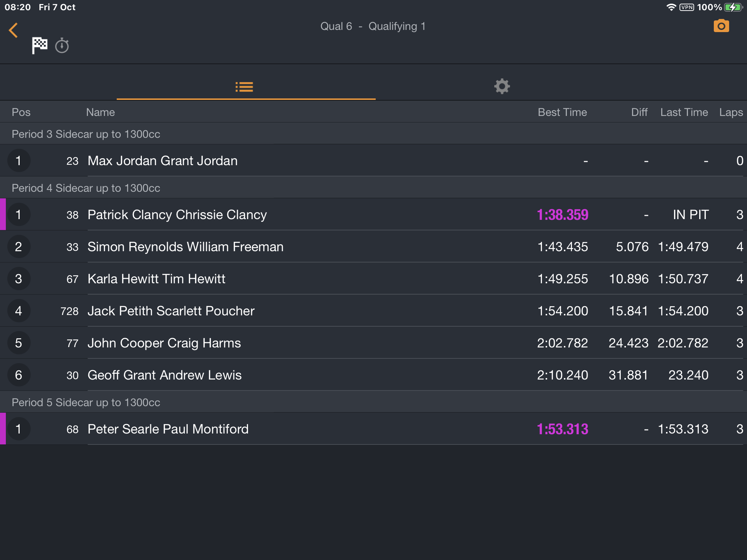
Task: Open Max Jordan Grant Jordan entry
Action: point(373,160)
